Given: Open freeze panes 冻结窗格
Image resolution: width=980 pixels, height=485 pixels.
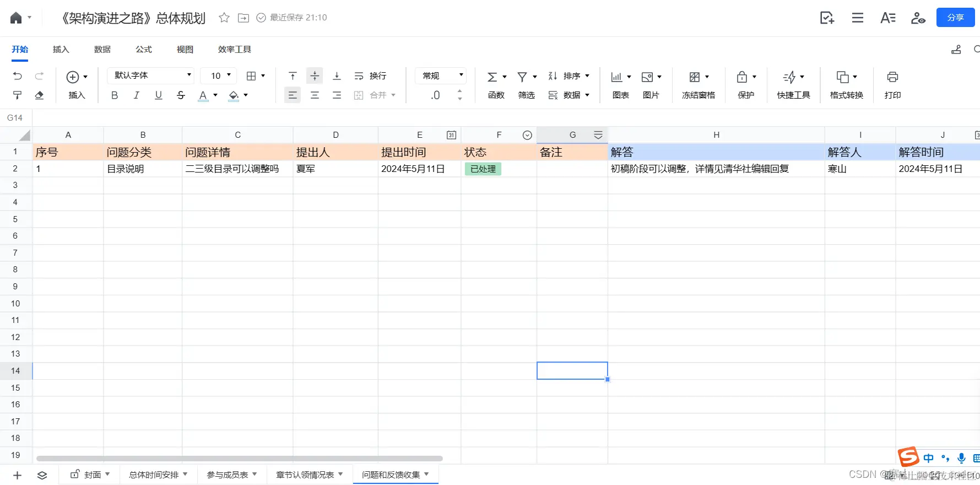Looking at the screenshot, I should click(699, 85).
